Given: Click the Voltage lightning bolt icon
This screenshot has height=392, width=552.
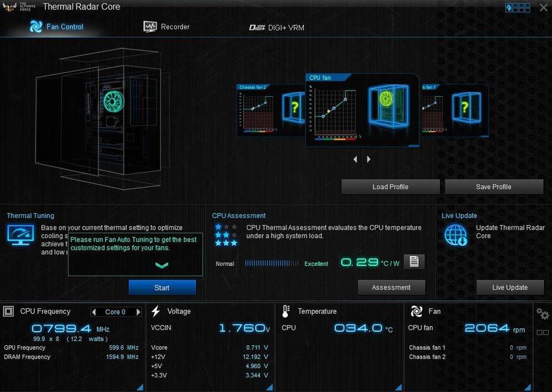Looking at the screenshot, I should tap(156, 311).
